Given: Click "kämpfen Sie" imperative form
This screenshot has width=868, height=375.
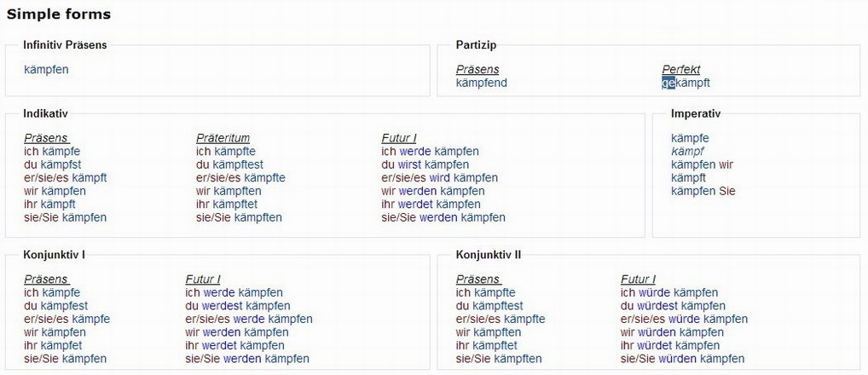Looking at the screenshot, I should click(x=703, y=191).
